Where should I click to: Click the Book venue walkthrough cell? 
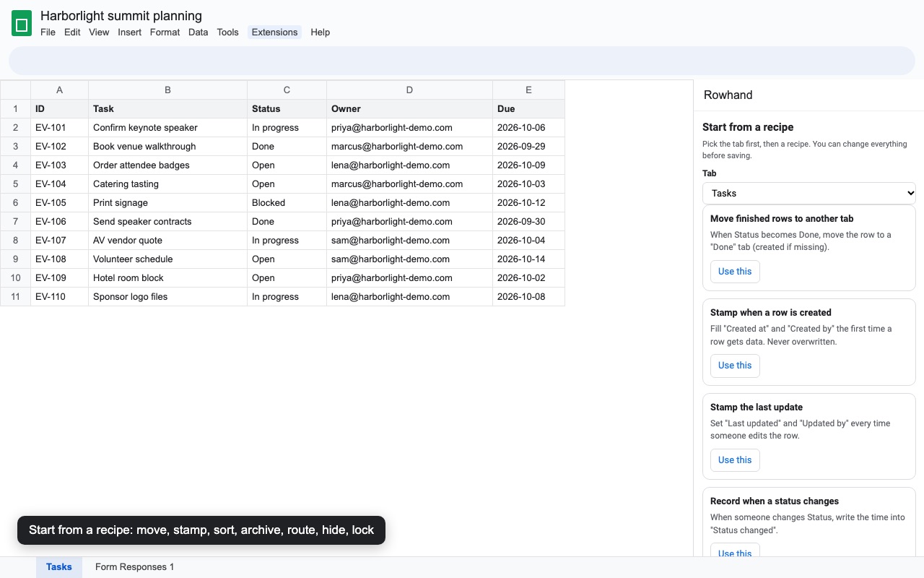pyautogui.click(x=167, y=147)
